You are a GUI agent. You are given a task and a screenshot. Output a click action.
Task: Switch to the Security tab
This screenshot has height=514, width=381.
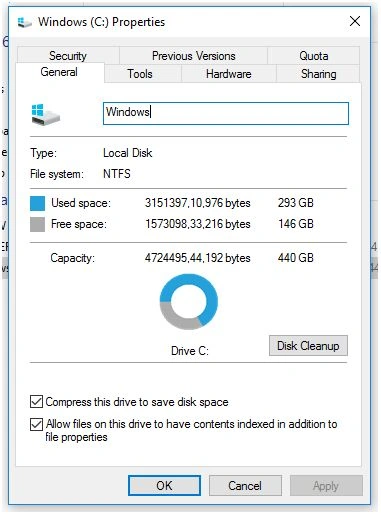click(68, 56)
